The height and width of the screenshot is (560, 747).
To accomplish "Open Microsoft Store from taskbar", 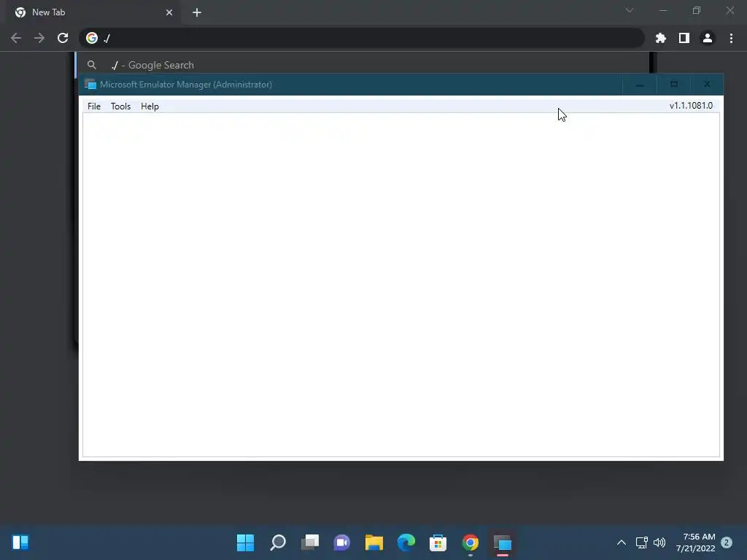I will (x=438, y=542).
